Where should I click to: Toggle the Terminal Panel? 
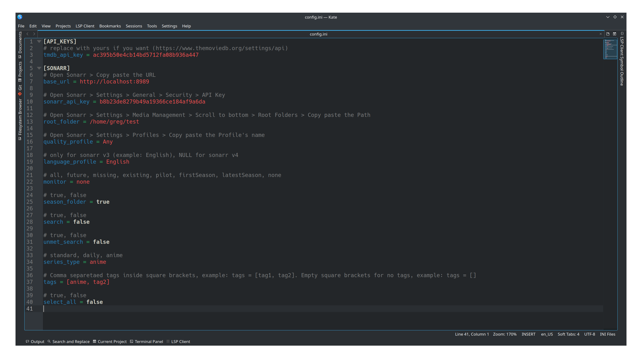pyautogui.click(x=146, y=342)
